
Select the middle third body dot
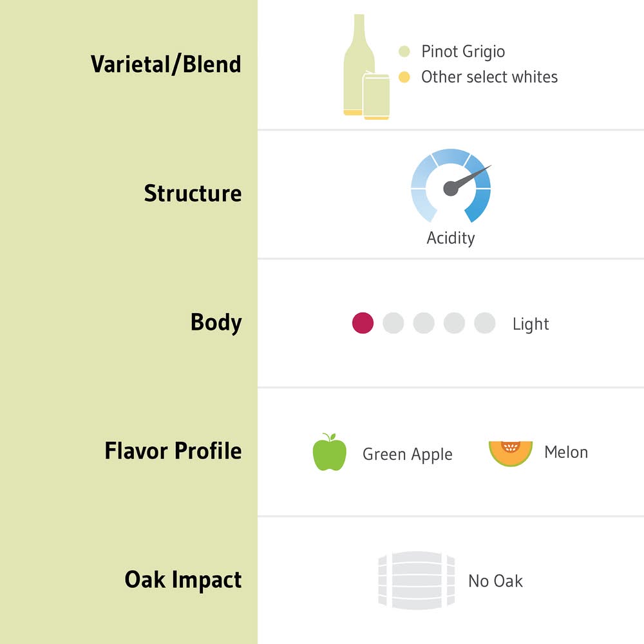pos(424,323)
